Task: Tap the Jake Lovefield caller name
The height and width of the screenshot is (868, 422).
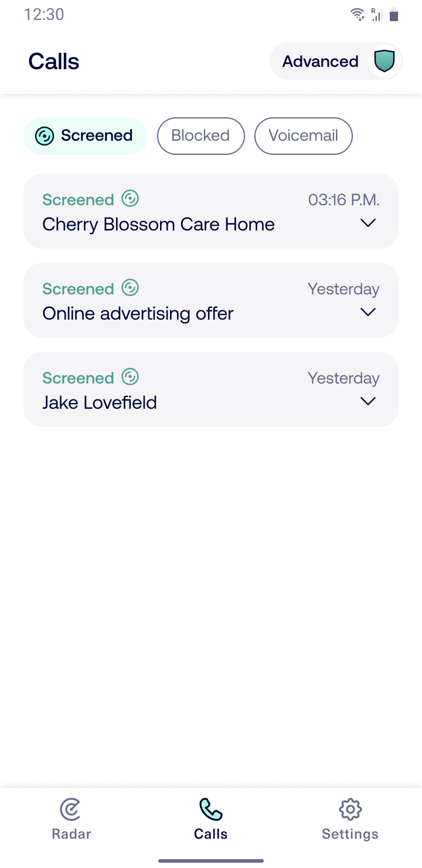Action: [x=100, y=403]
